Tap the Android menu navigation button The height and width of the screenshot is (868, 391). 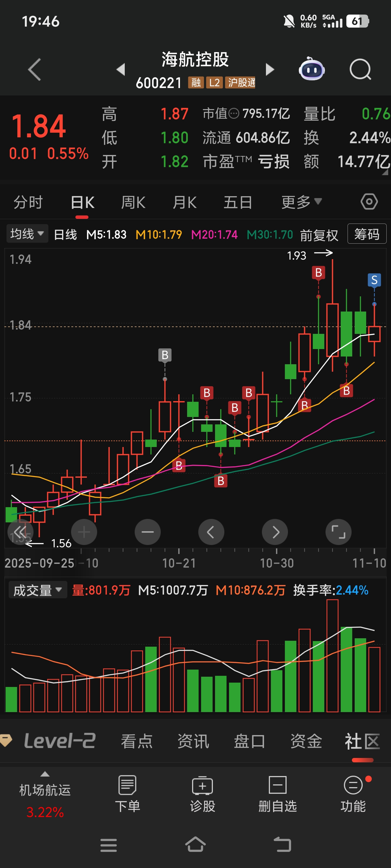coord(109,845)
